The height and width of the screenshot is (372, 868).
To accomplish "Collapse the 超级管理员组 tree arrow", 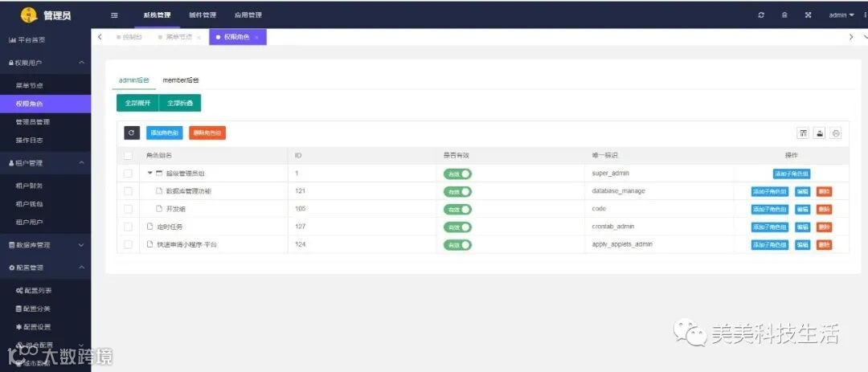I will 149,174.
